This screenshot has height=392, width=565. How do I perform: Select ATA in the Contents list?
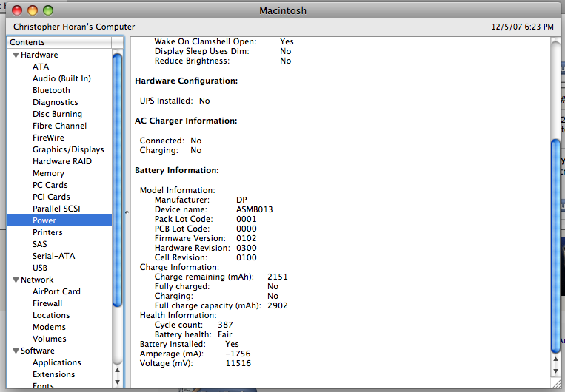tap(41, 67)
